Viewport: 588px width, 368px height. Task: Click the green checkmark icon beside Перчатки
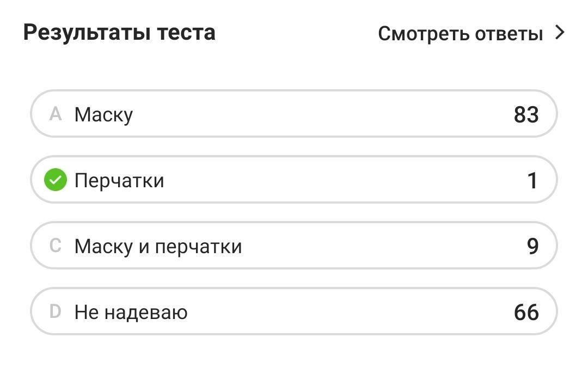point(55,180)
